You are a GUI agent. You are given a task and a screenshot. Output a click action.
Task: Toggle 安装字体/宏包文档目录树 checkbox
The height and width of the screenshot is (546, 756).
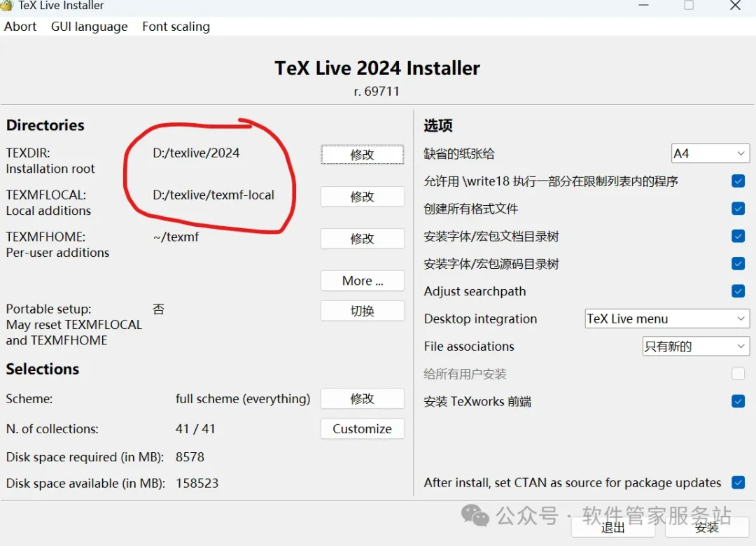click(x=738, y=237)
